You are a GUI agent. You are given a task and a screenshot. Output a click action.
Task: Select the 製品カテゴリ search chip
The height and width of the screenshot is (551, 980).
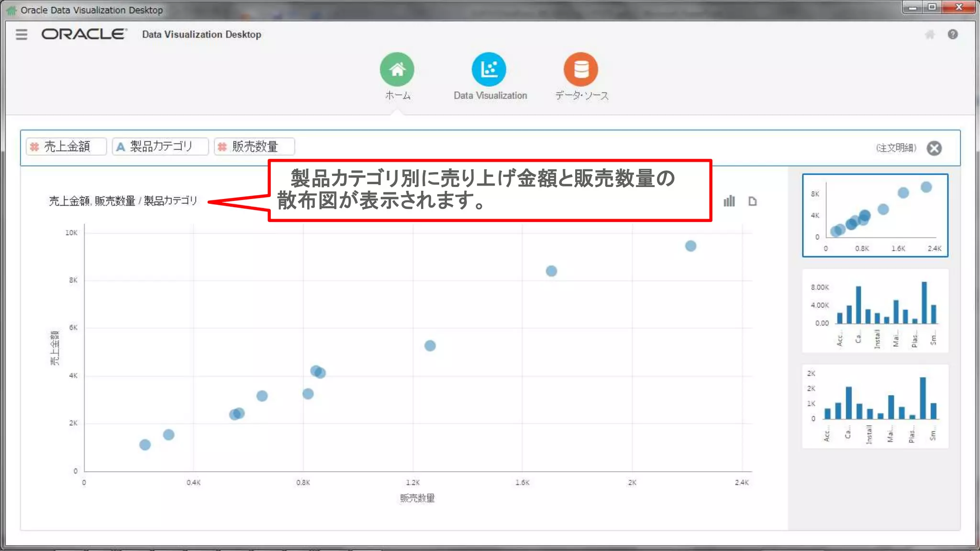coord(160,146)
